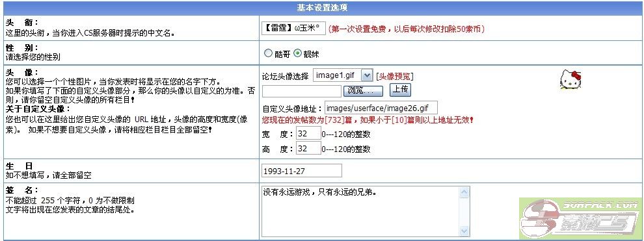
Task: Click the 上传 upload button
Action: [x=399, y=90]
